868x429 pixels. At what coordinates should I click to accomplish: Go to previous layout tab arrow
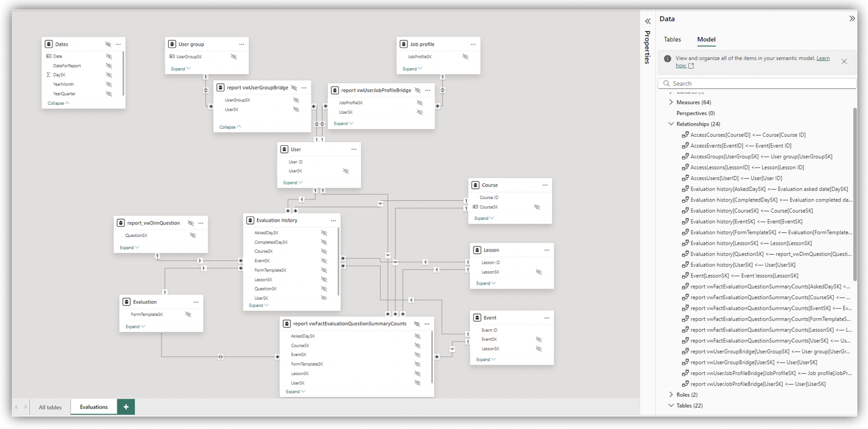[17, 407]
